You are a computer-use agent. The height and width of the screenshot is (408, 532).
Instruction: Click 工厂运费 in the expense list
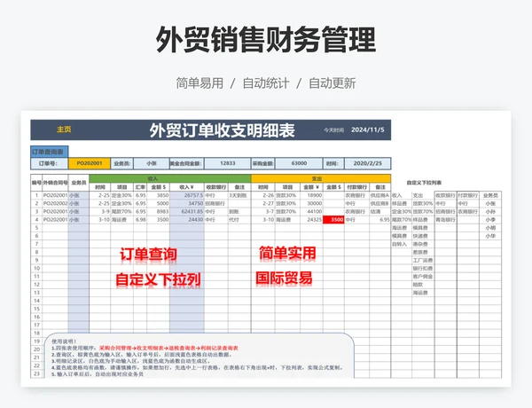pyautogui.click(x=422, y=261)
